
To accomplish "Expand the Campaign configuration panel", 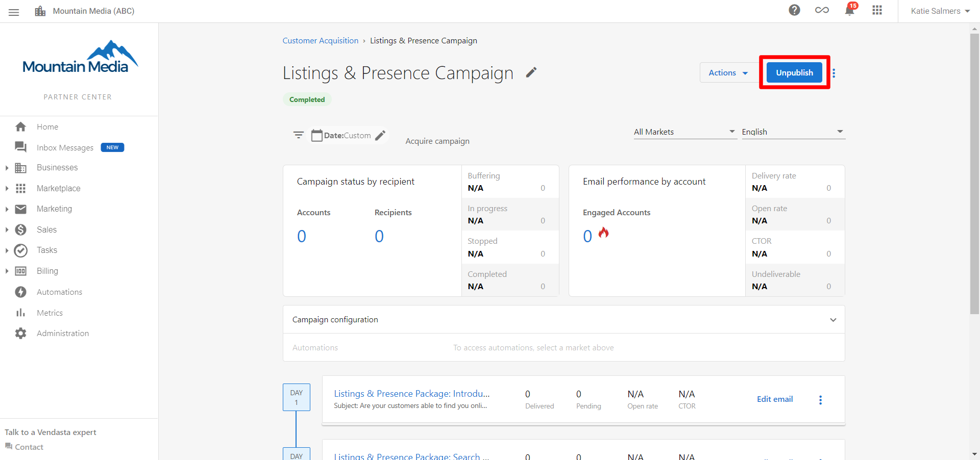I will (x=563, y=320).
